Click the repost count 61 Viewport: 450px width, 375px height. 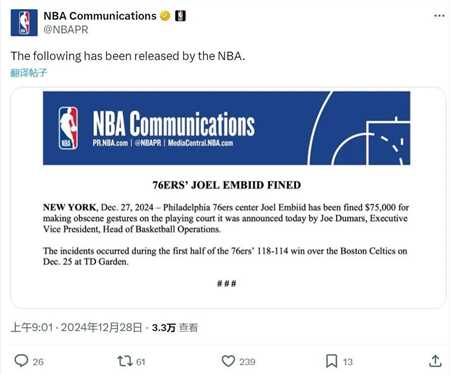click(141, 362)
